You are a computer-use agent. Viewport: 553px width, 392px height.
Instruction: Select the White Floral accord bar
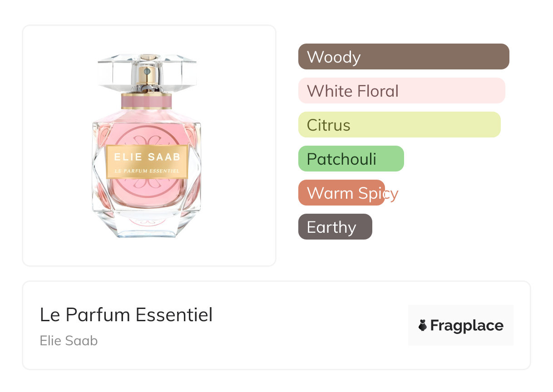[x=401, y=91]
